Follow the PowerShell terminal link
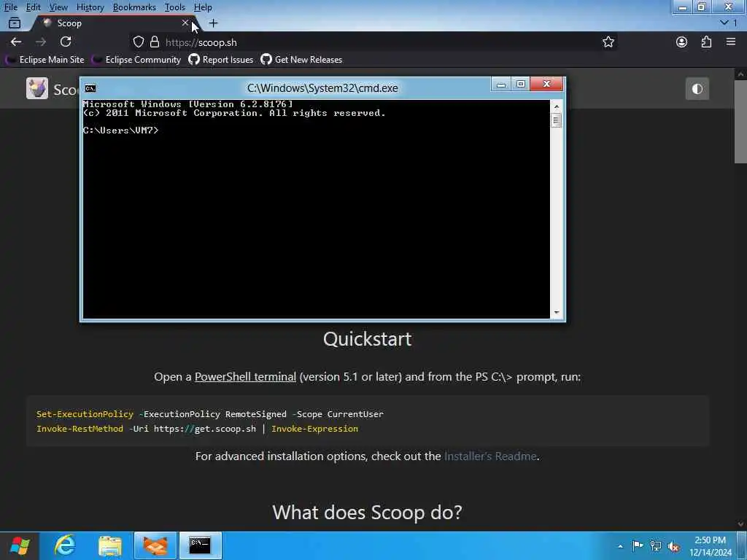747x560 pixels. 245,377
